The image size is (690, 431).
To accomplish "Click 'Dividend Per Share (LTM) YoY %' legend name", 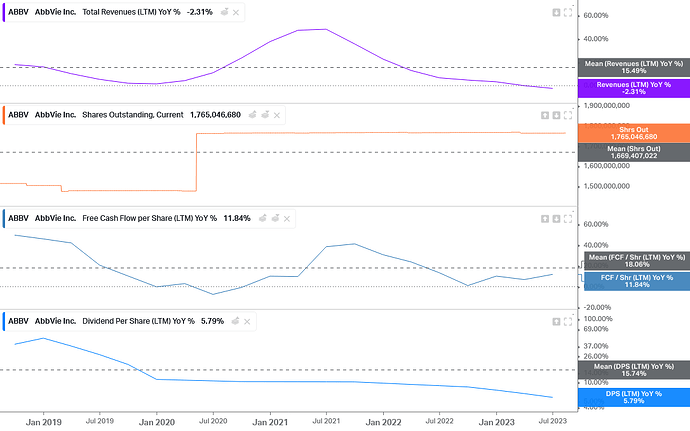I will [x=139, y=321].
